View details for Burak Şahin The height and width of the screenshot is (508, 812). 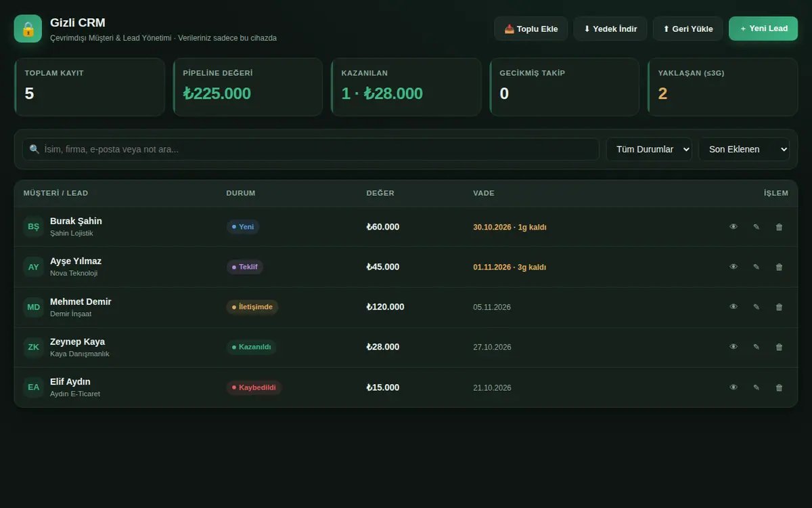[734, 227]
